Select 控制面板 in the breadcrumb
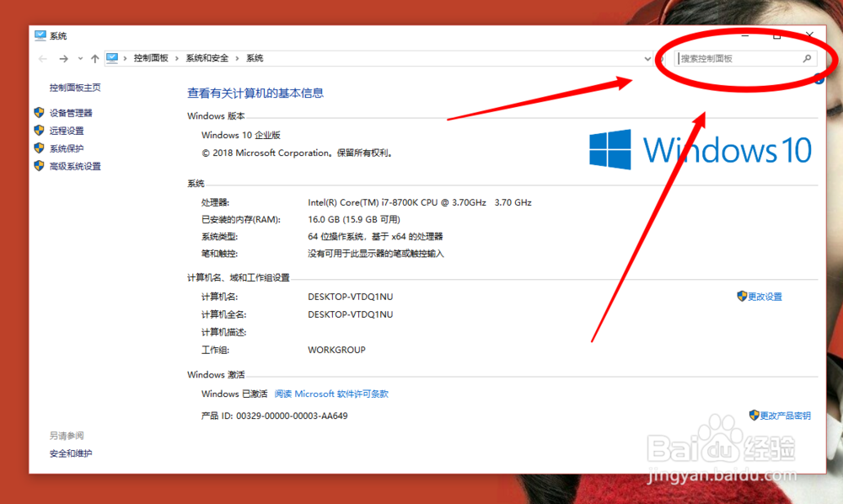Screen dimensions: 843x504 pos(151,57)
